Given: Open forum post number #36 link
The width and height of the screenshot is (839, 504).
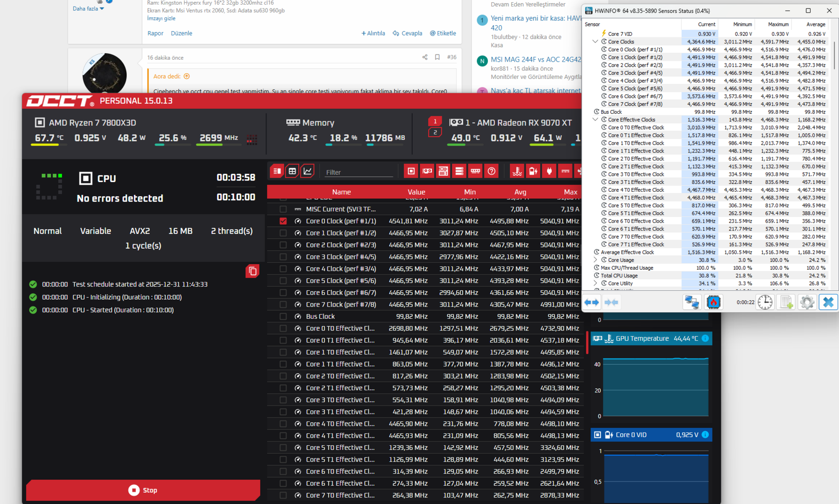Looking at the screenshot, I should tap(451, 57).
